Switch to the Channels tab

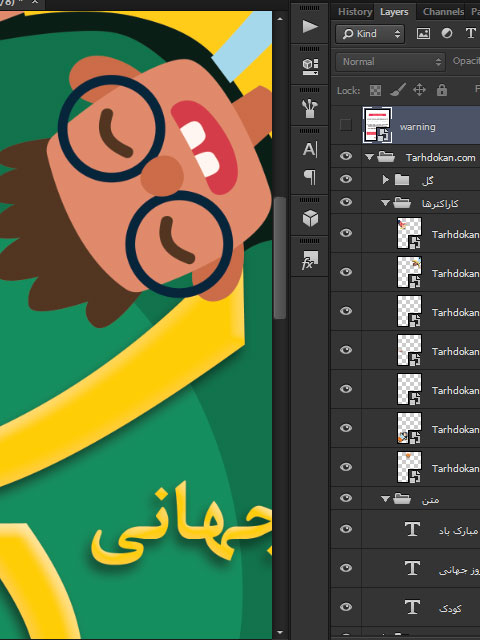click(x=443, y=12)
